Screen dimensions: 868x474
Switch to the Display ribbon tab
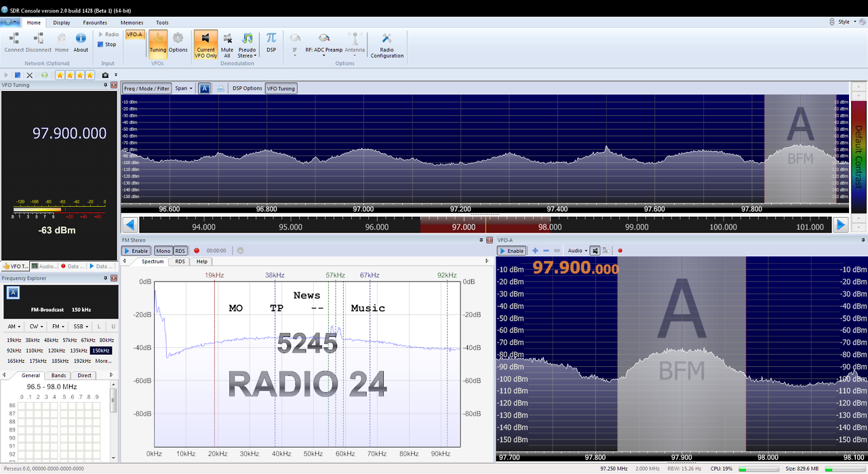pyautogui.click(x=62, y=22)
